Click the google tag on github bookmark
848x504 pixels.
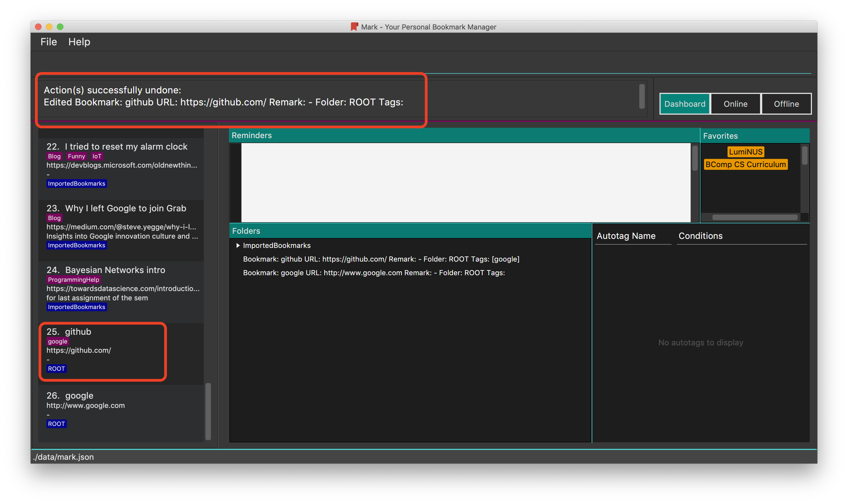(x=57, y=341)
